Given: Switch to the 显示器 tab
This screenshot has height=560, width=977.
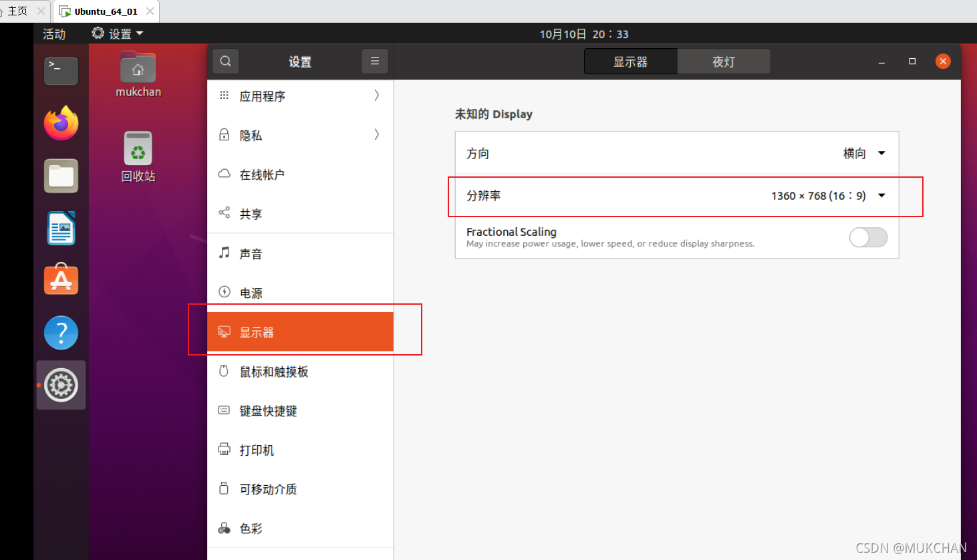Looking at the screenshot, I should [630, 61].
